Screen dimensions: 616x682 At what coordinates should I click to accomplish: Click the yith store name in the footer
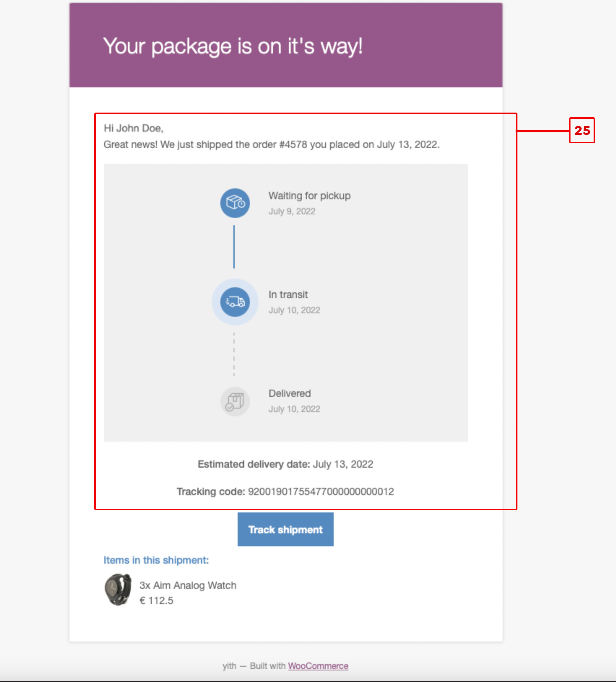coord(229,666)
